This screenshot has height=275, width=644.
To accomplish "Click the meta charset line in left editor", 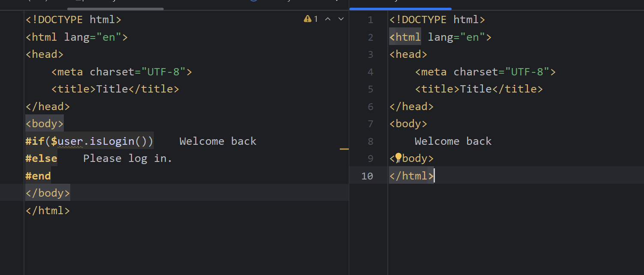I will click(x=122, y=72).
